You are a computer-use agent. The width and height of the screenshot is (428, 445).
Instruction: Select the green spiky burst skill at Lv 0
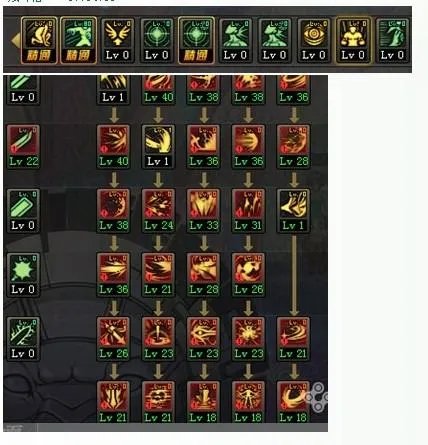tap(23, 275)
